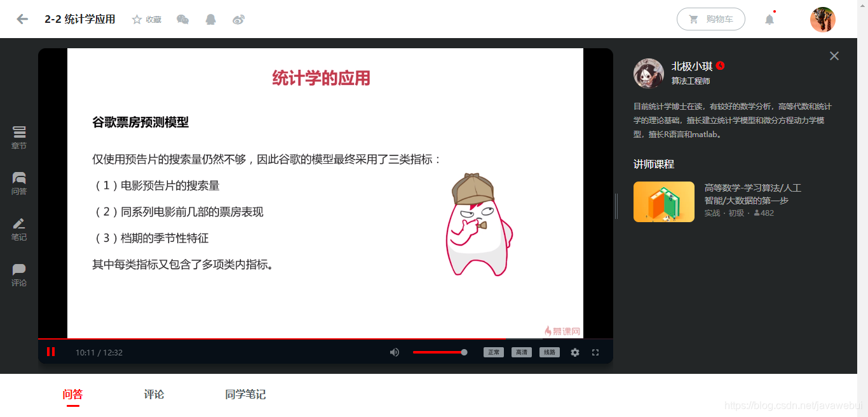Adjust the volume slider
The image size is (868, 417).
(x=440, y=352)
